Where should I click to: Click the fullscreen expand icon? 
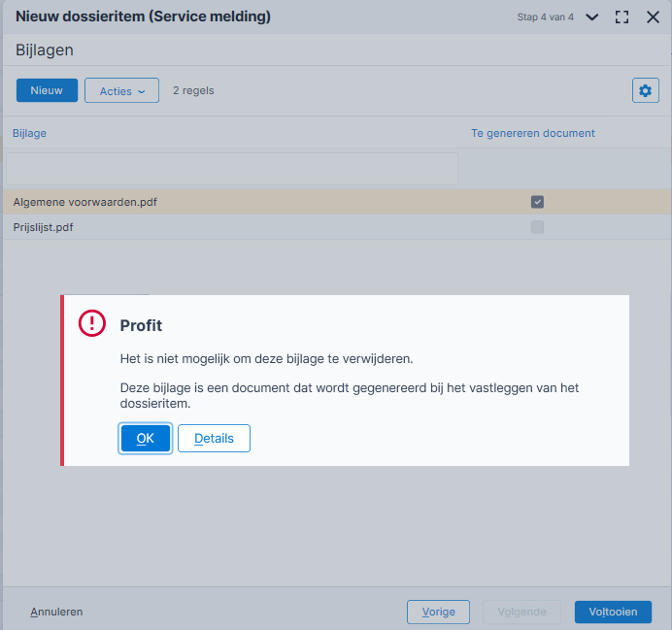[x=622, y=17]
